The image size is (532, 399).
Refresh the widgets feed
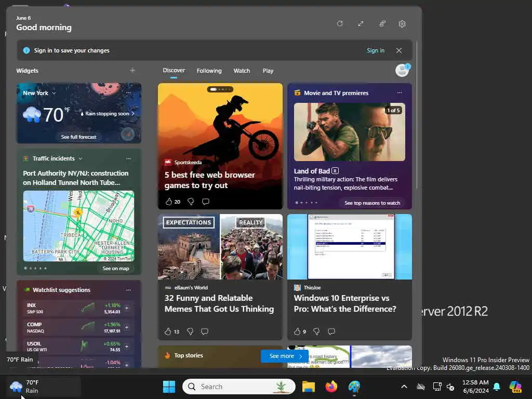[x=340, y=24]
